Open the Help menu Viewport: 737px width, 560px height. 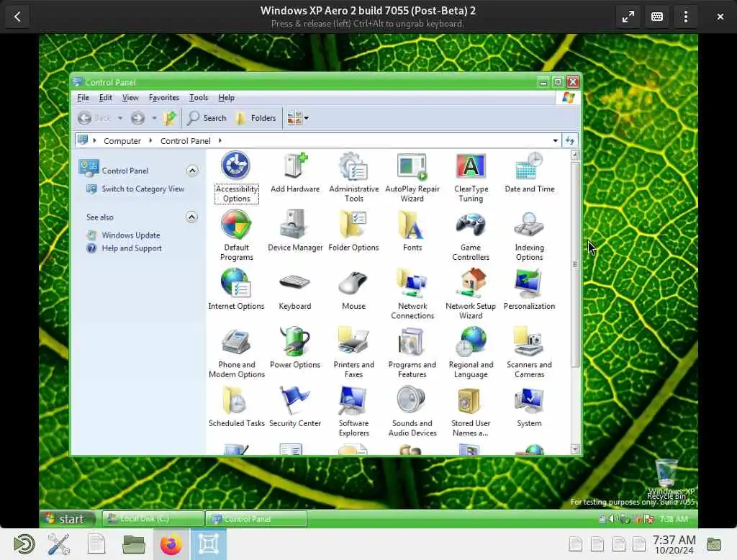point(226,98)
